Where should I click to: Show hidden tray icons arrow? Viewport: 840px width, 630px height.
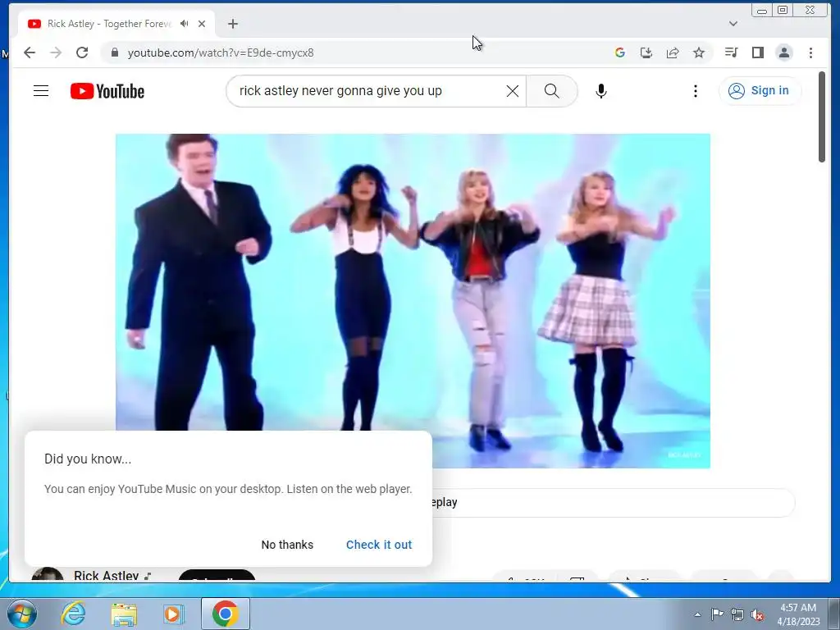[x=697, y=614]
